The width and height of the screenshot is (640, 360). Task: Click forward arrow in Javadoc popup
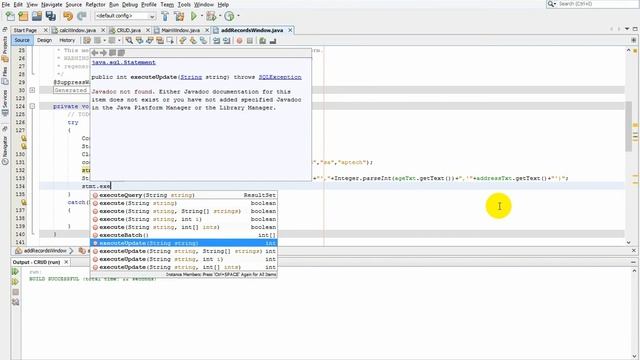(x=103, y=53)
